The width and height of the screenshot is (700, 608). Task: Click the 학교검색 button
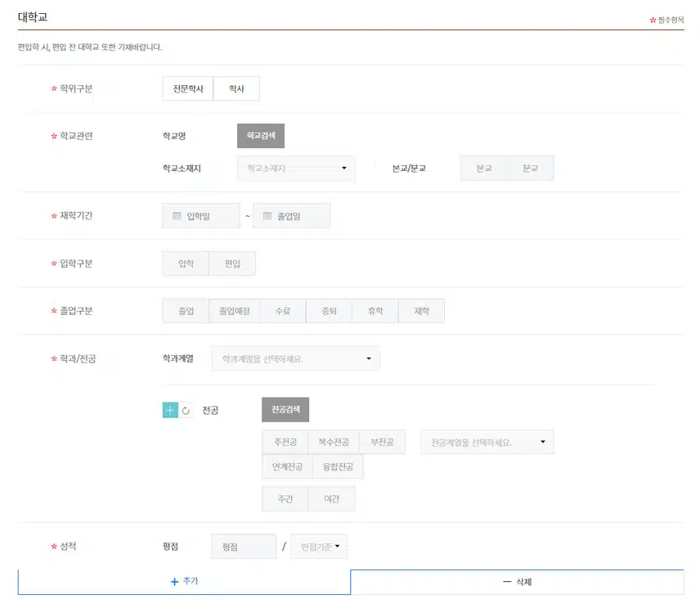[261, 136]
